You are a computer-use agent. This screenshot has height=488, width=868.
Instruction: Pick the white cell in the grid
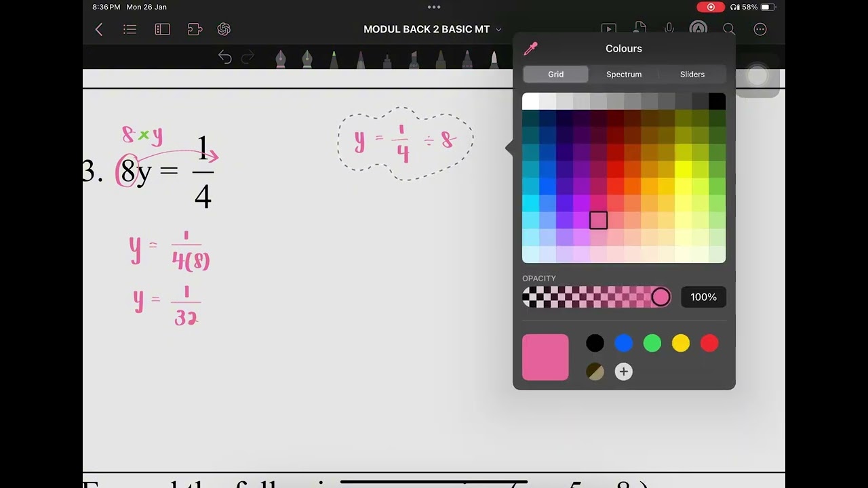pyautogui.click(x=530, y=101)
